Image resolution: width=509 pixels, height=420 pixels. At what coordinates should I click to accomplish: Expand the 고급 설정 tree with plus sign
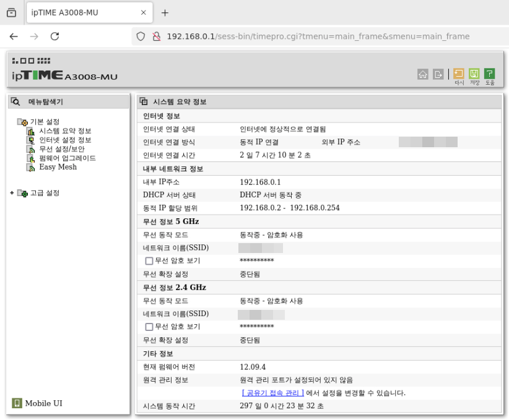pos(12,193)
